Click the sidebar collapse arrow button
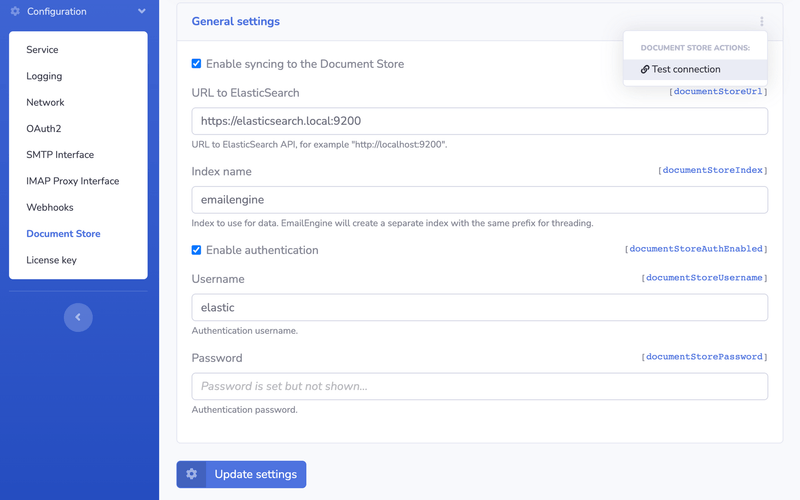This screenshot has height=500, width=800. pyautogui.click(x=78, y=317)
